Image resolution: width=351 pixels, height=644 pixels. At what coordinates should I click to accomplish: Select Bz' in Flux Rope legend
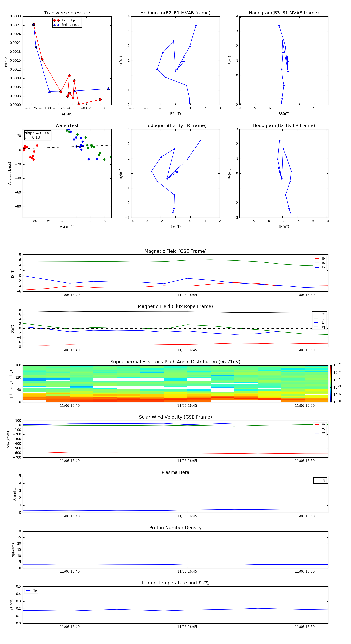pos(320,323)
